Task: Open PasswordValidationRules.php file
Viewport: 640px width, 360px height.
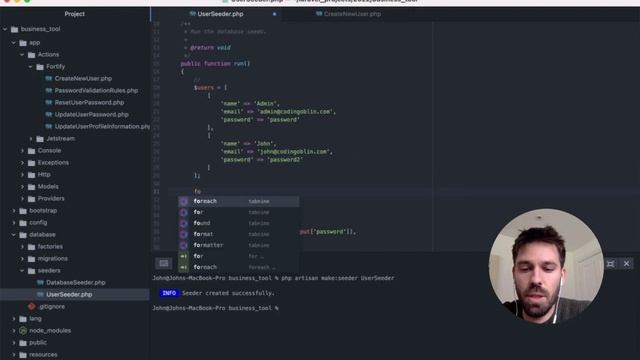Action: click(96, 91)
